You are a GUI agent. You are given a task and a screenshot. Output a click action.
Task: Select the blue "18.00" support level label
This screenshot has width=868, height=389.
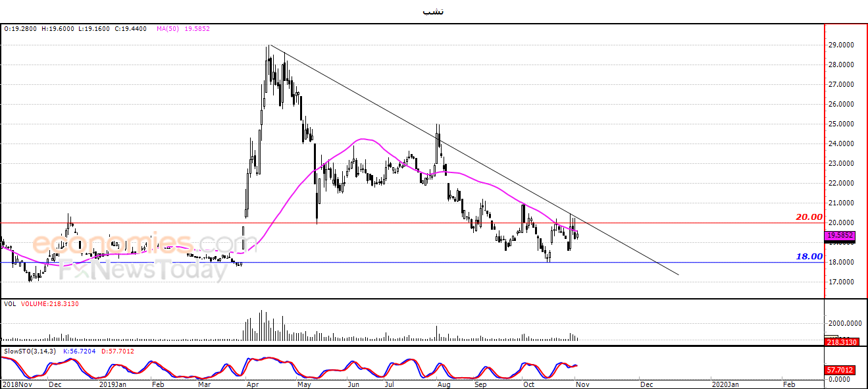(809, 257)
